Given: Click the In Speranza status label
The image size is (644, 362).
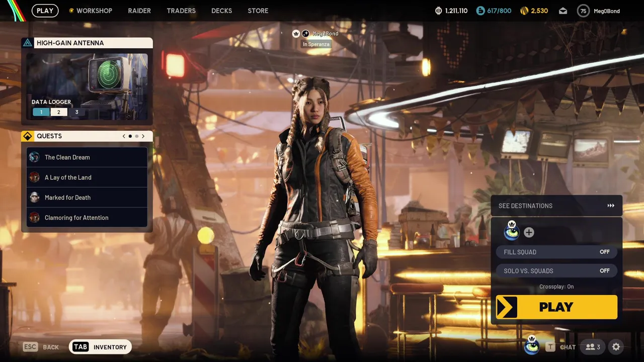Looking at the screenshot, I should [x=316, y=44].
